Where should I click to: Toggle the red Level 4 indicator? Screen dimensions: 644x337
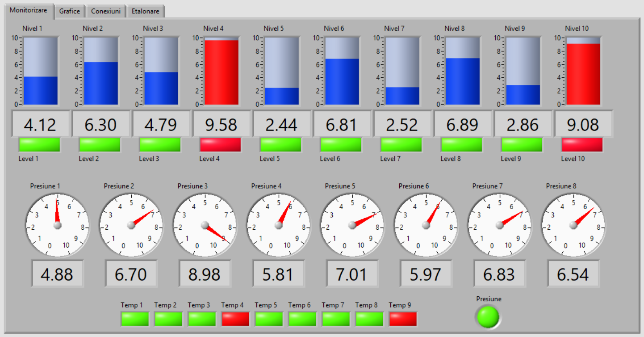tap(220, 145)
